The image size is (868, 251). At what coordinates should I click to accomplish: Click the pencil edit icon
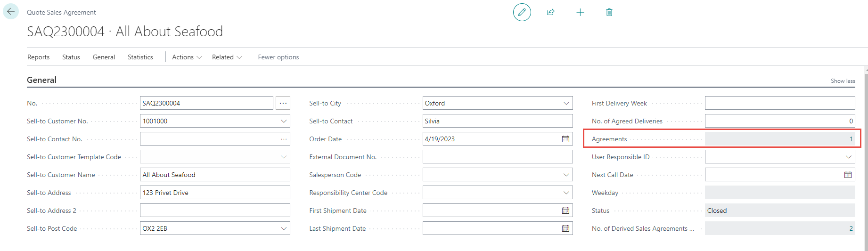click(x=522, y=12)
